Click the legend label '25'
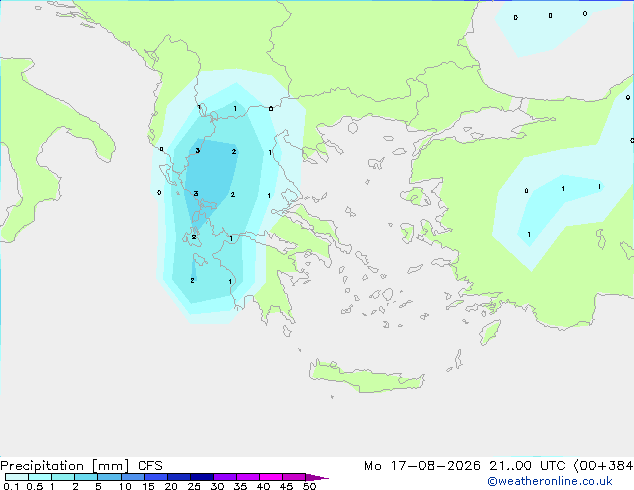The image size is (634, 490). [194, 486]
